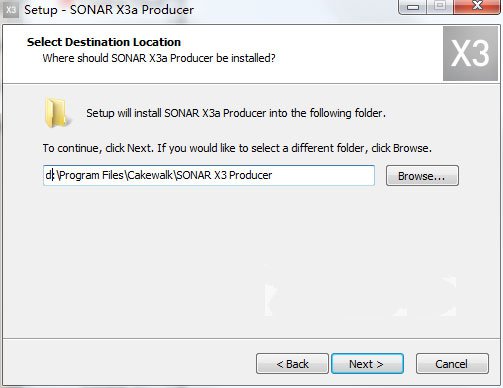The height and width of the screenshot is (388, 503).
Task: Click the word Cakewalk in the install path
Action: (x=150, y=175)
